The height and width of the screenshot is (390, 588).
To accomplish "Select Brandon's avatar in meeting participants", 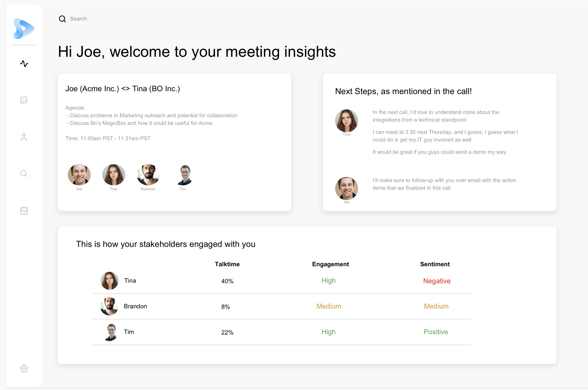I will (x=148, y=175).
